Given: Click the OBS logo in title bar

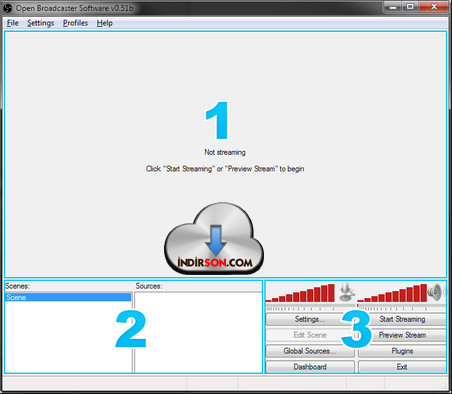Looking at the screenshot, I should point(7,8).
